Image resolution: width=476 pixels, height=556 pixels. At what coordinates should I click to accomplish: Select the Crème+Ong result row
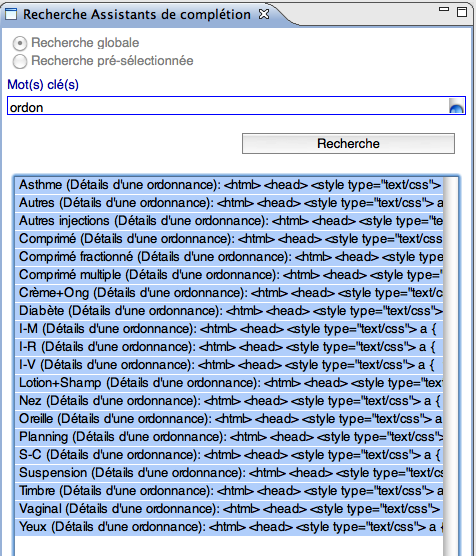pyautogui.click(x=229, y=293)
